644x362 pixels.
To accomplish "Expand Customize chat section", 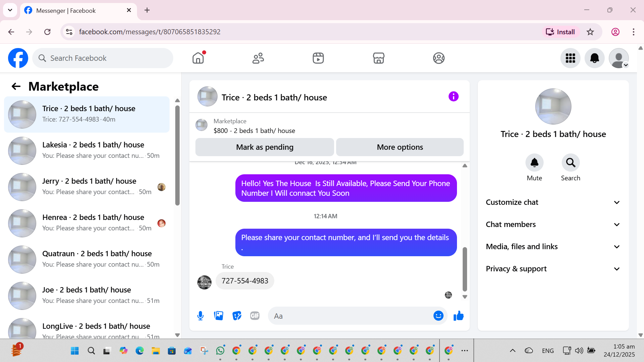I will pos(553,202).
